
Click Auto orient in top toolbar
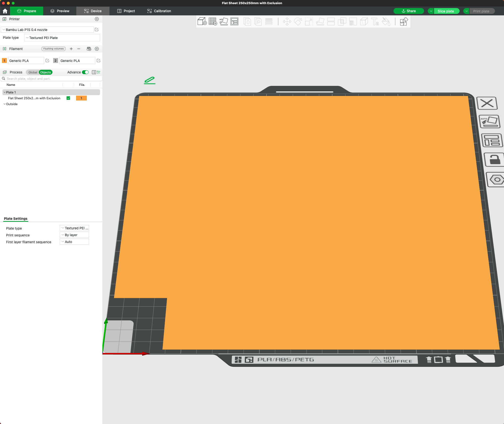coord(224,21)
